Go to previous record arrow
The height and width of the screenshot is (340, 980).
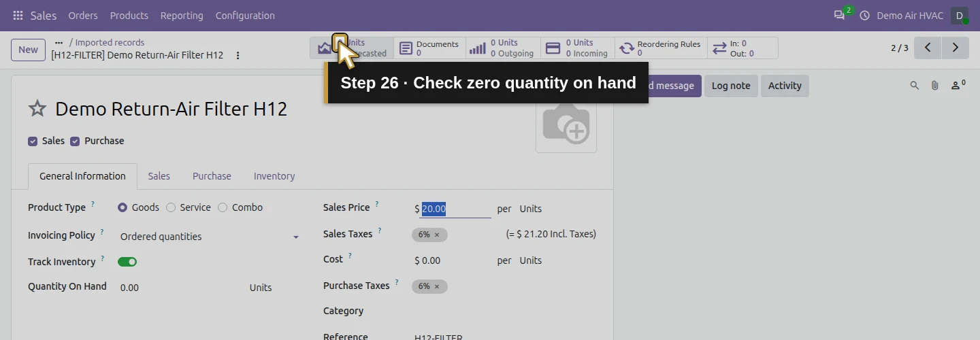927,48
